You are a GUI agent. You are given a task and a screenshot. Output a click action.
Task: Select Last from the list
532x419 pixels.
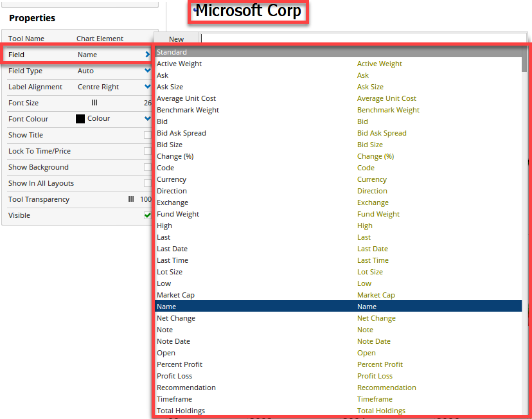point(338,237)
